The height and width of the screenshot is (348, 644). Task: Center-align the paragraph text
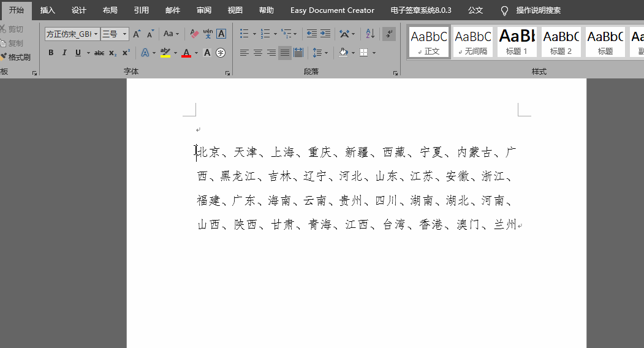[x=258, y=53]
